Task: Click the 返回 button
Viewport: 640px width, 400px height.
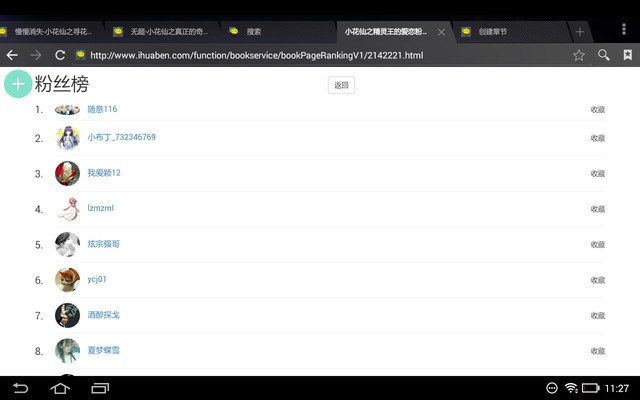Action: (x=341, y=86)
